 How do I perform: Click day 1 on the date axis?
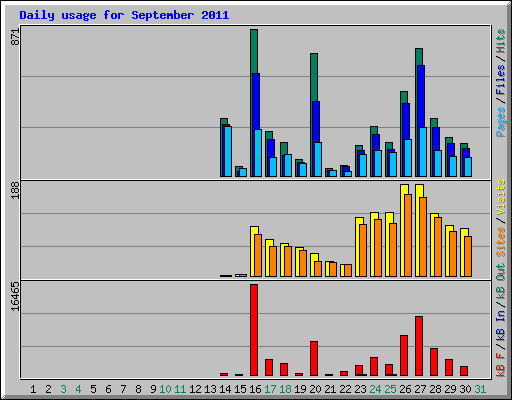pyautogui.click(x=33, y=389)
